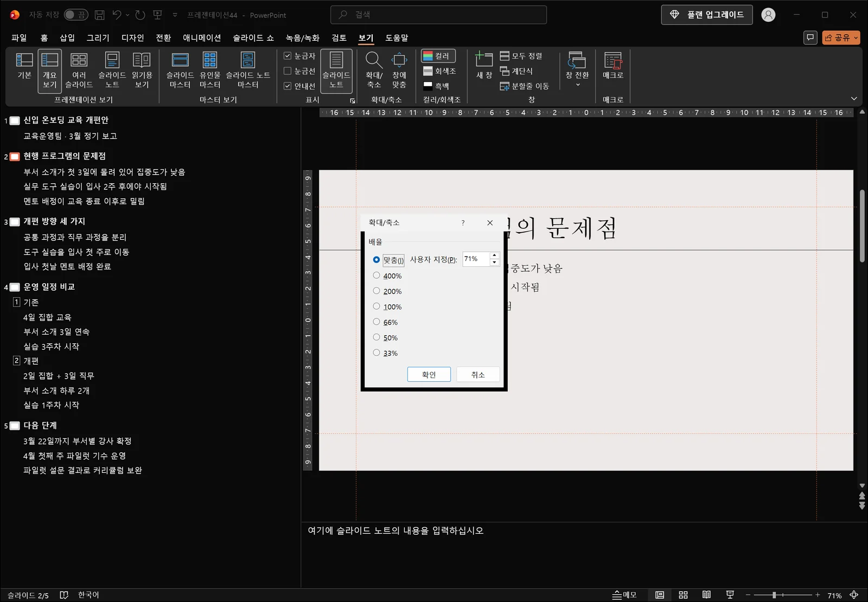Open the Design (디자인) tab
The width and height of the screenshot is (868, 602).
(x=133, y=37)
